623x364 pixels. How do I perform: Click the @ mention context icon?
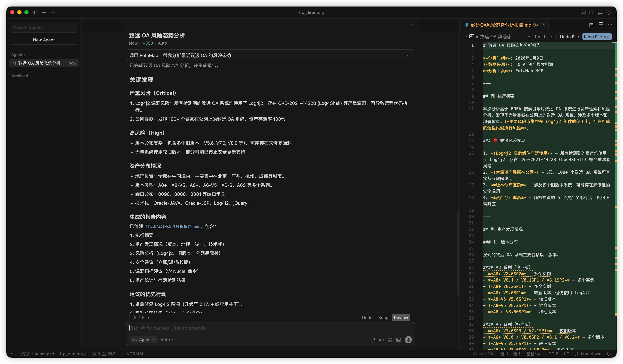[381, 340]
